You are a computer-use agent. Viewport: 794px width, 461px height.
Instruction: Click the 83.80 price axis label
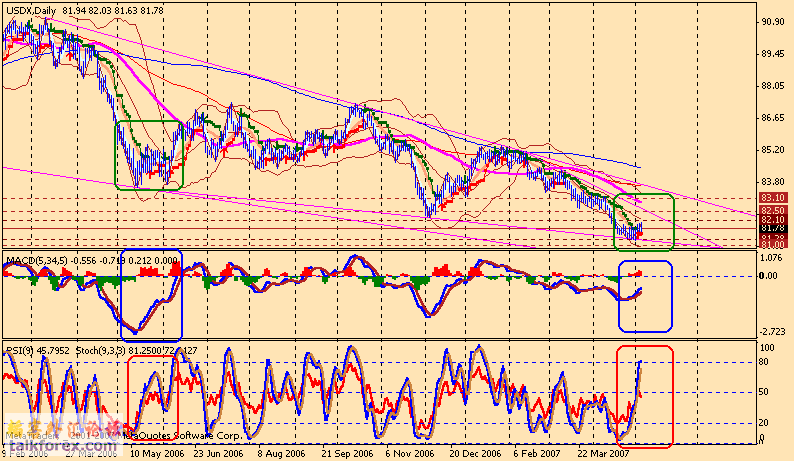(x=773, y=182)
